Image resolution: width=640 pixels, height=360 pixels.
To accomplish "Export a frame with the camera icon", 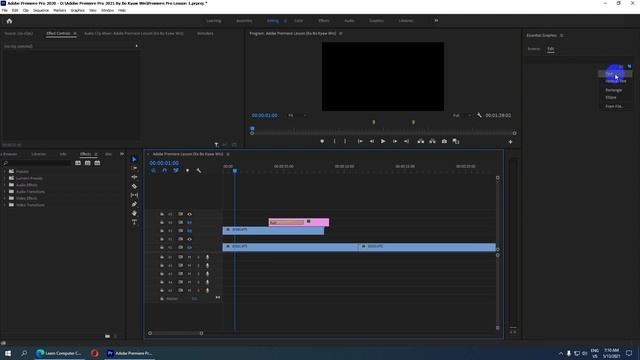I will click(x=444, y=141).
